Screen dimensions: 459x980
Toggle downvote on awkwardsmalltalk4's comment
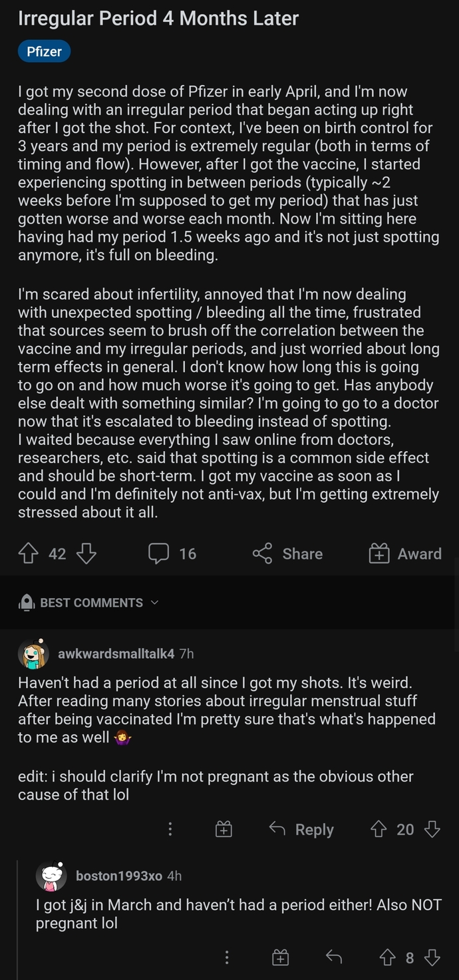432,829
